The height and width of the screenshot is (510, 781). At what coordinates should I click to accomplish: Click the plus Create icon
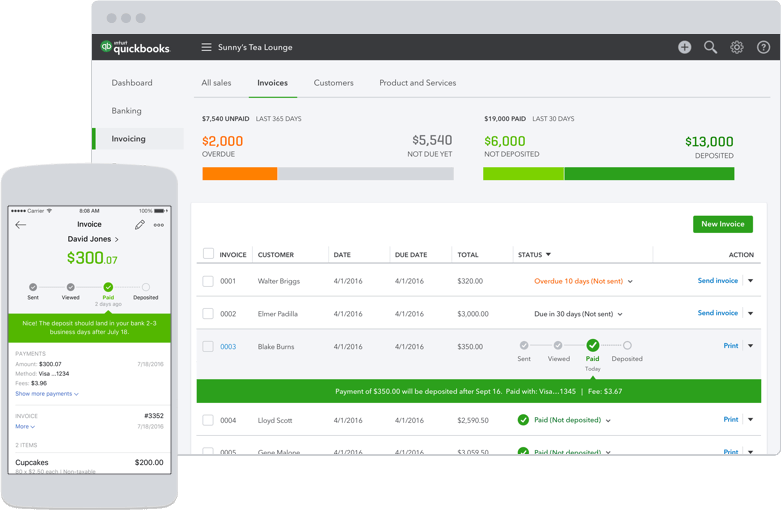pos(684,47)
